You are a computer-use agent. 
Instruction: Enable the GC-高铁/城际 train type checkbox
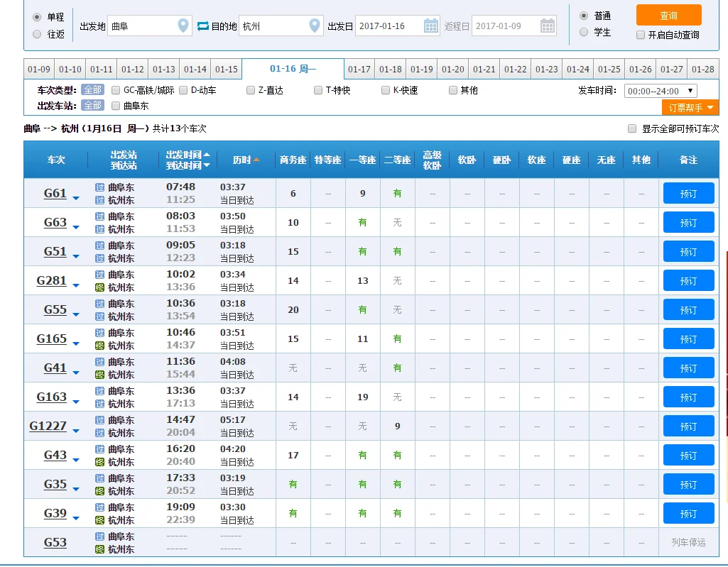coord(116,90)
